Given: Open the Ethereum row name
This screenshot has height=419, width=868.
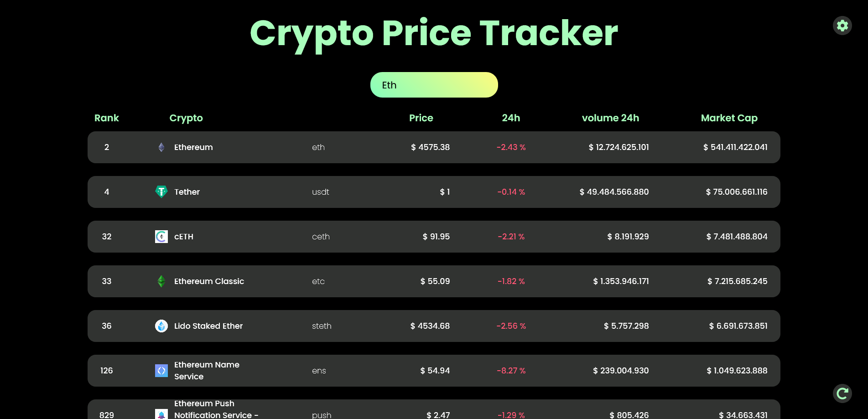Looking at the screenshot, I should tap(193, 147).
